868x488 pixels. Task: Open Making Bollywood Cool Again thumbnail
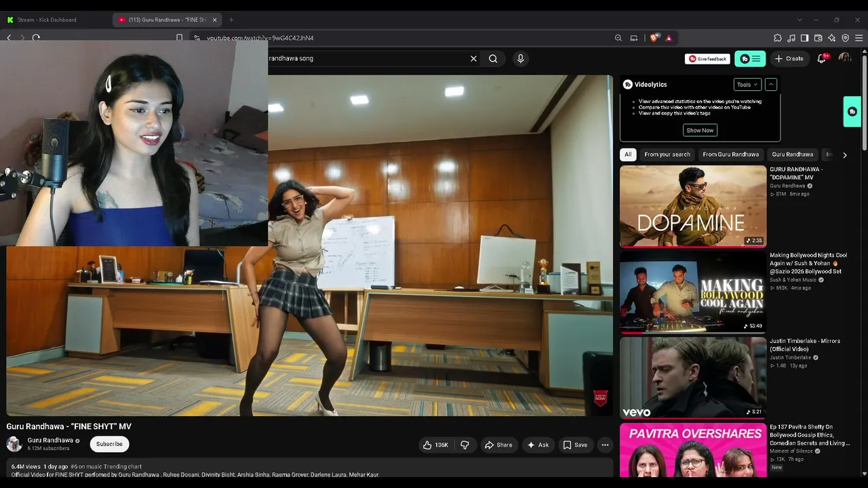(693, 292)
